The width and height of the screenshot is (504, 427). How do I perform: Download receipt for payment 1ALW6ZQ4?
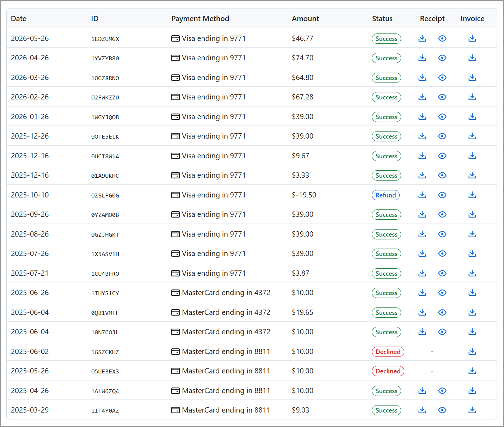(x=422, y=391)
